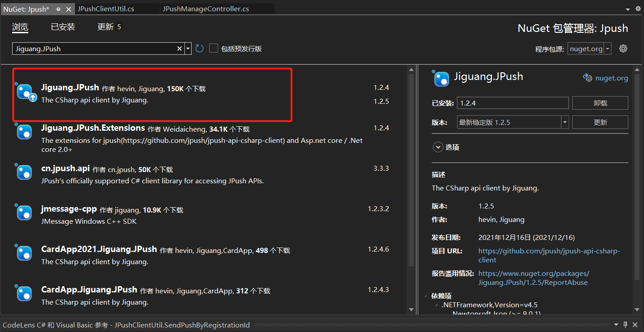Expand the 选项 section
Image resolution: width=644 pixels, height=332 pixels.
(x=438, y=147)
